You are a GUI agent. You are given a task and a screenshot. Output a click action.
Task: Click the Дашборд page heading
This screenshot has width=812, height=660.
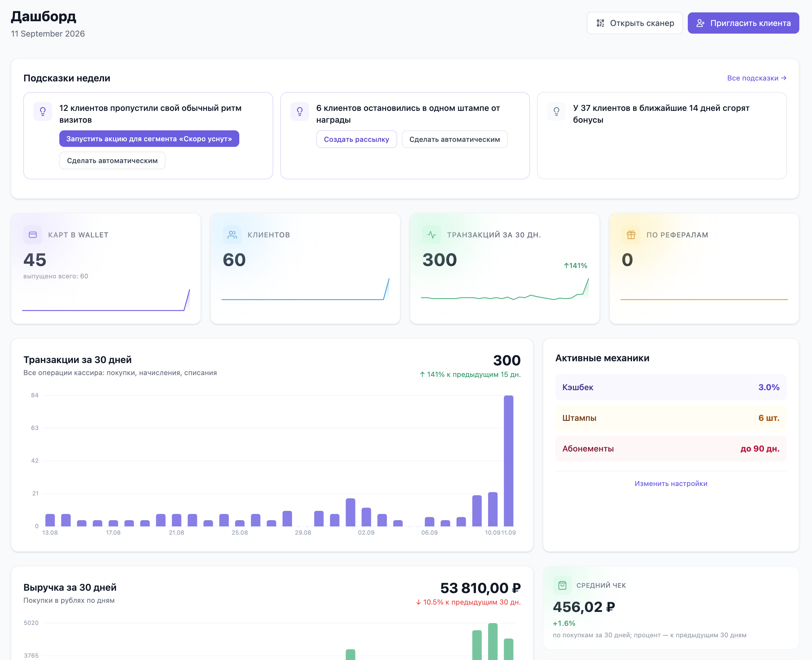(43, 16)
